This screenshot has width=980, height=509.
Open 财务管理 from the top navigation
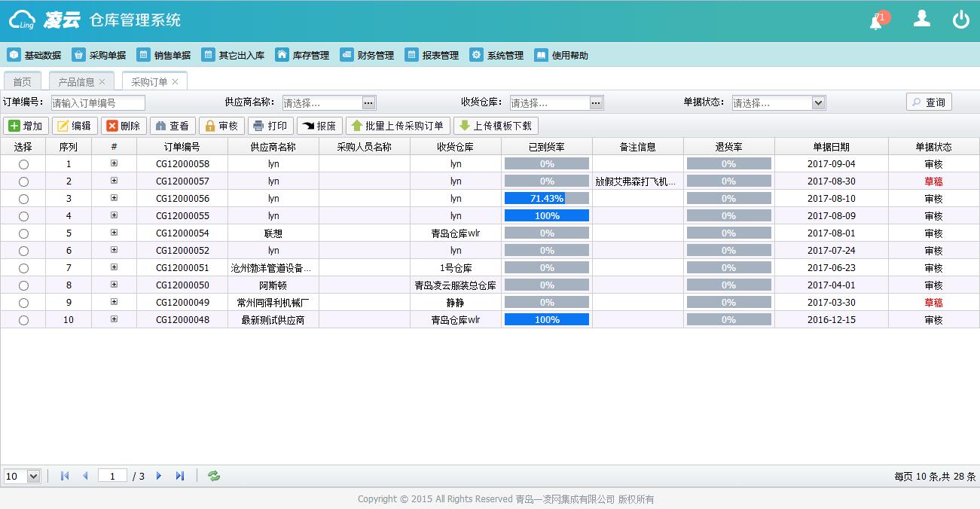click(x=347, y=54)
